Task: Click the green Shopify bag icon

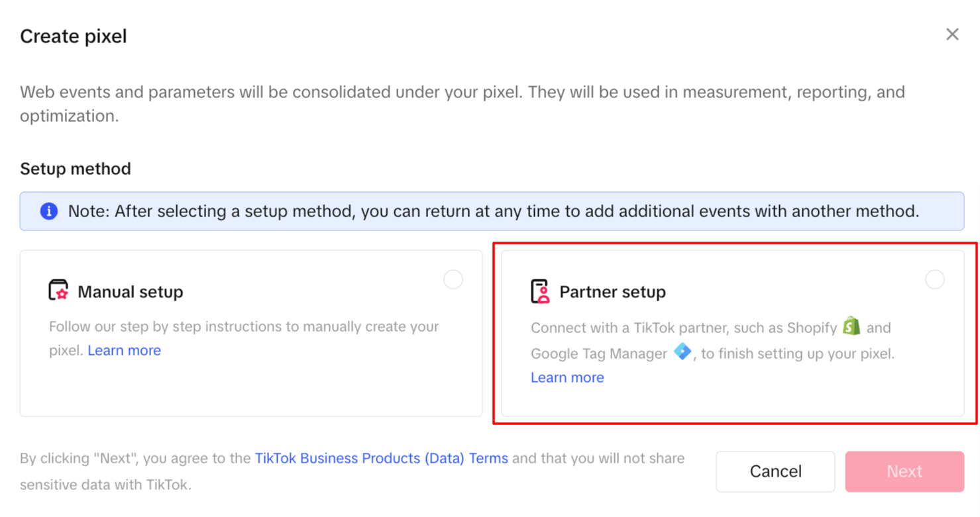Action: tap(851, 326)
